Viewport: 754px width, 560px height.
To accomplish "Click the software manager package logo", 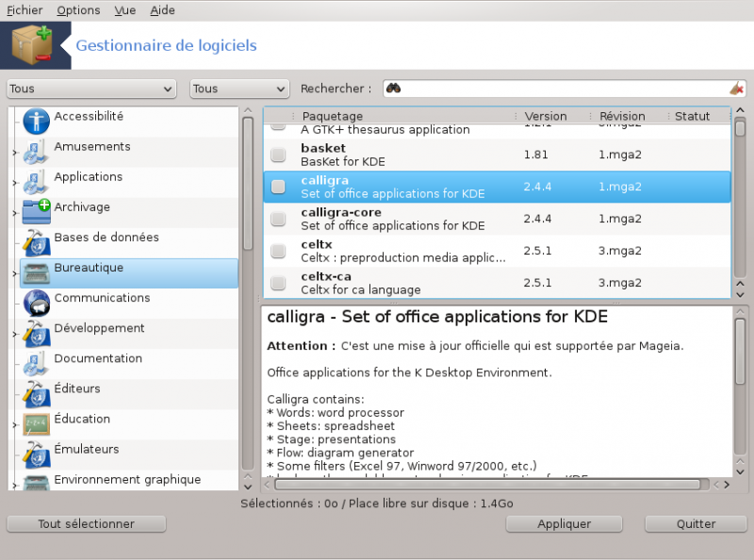I will coord(32,45).
